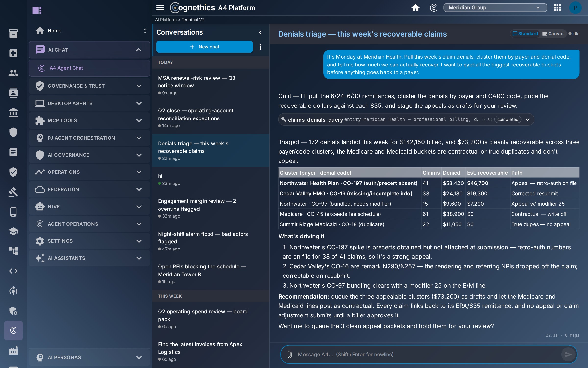588x368 pixels.
Task: Open the user profile avatar P
Action: pos(575,8)
